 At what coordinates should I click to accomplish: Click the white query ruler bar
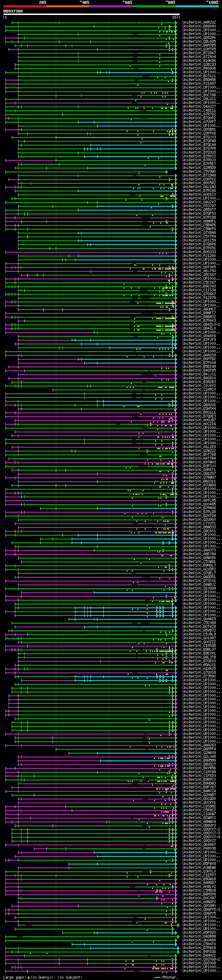pyautogui.click(x=92, y=15)
